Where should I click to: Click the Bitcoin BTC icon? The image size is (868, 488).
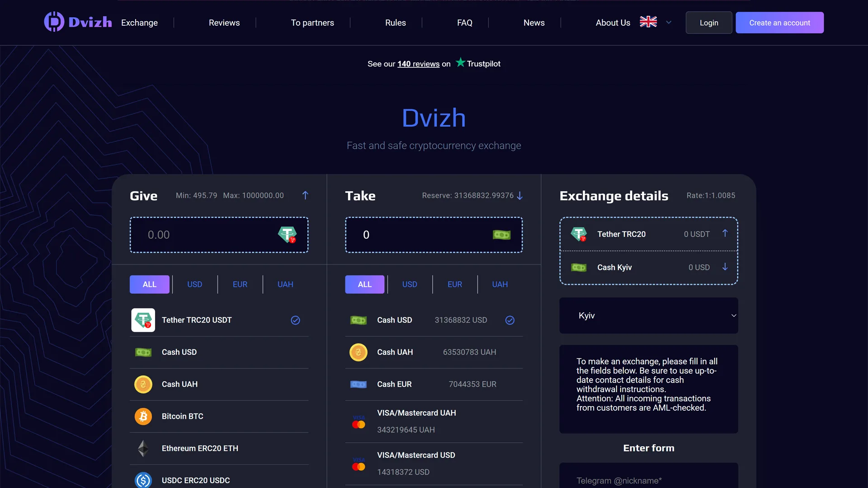pos(143,416)
